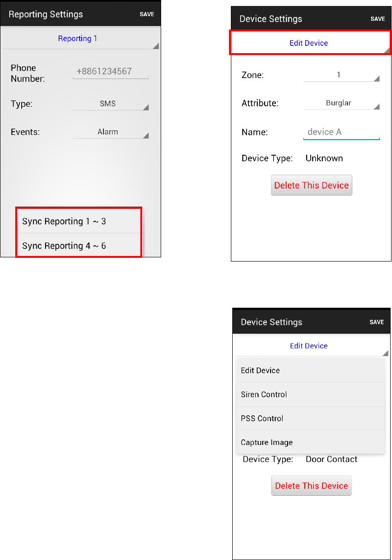The width and height of the screenshot is (392, 560).
Task: Click the Device Type value Door Contact
Action: [332, 459]
